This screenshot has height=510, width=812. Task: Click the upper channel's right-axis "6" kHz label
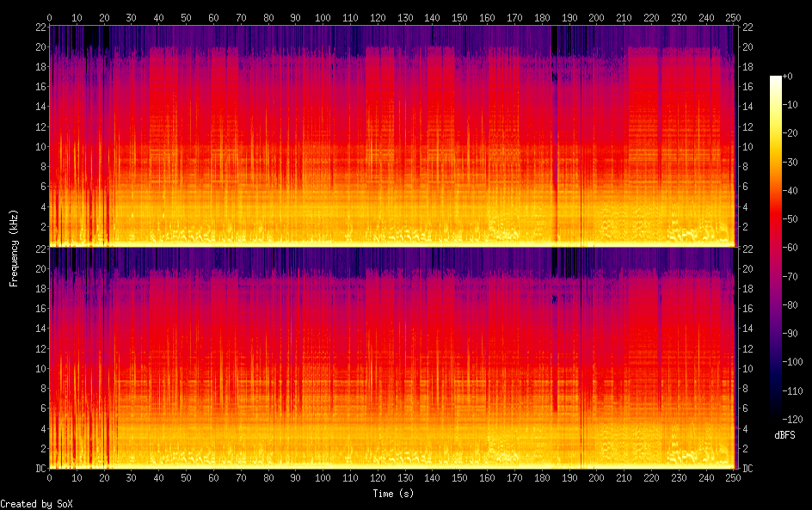745,187
